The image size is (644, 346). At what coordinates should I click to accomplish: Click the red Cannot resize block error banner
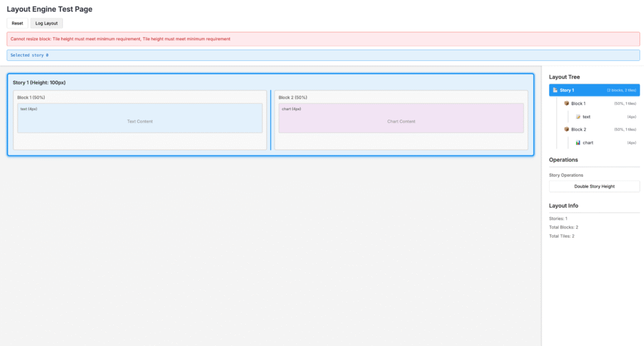[323, 39]
